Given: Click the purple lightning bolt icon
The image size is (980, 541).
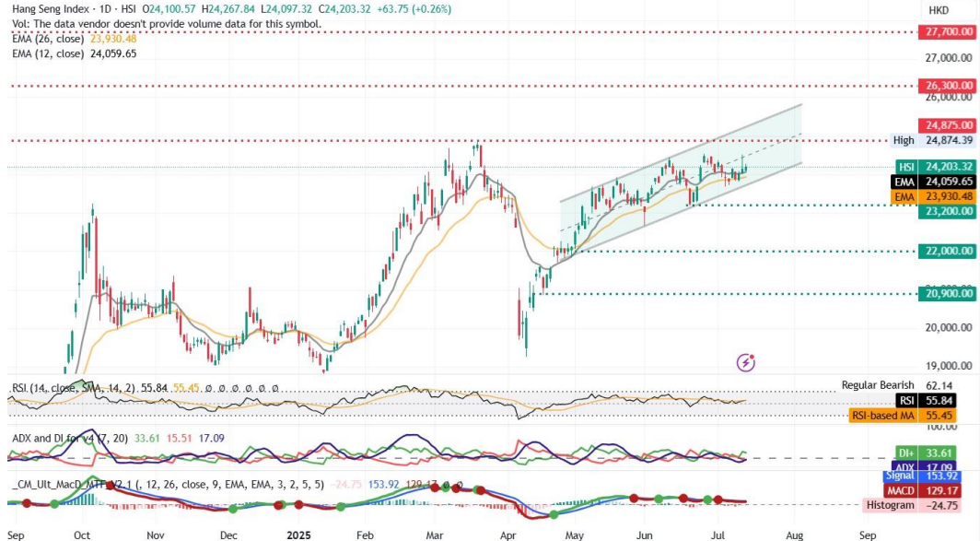Looking at the screenshot, I should click(746, 362).
